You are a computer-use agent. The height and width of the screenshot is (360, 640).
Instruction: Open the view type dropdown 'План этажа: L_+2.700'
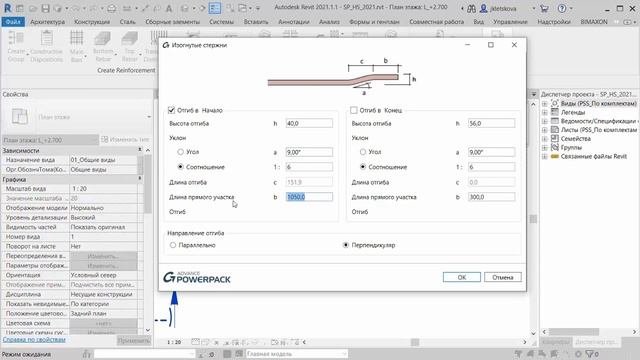click(x=51, y=140)
